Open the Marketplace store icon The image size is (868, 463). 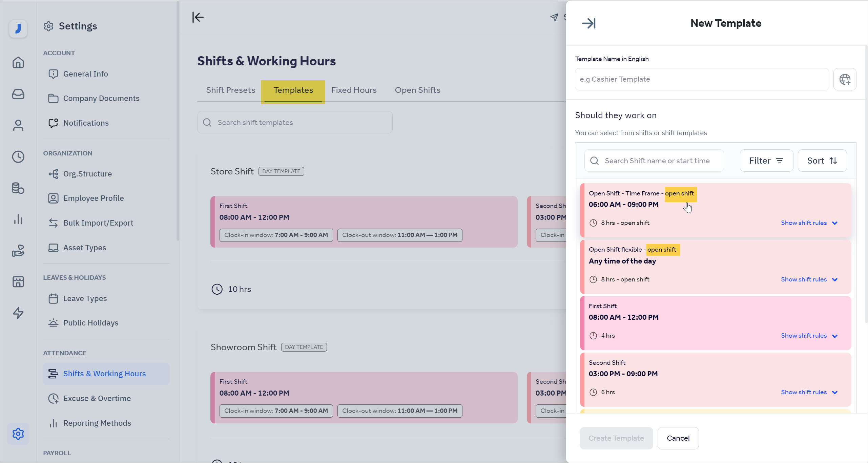(18, 281)
